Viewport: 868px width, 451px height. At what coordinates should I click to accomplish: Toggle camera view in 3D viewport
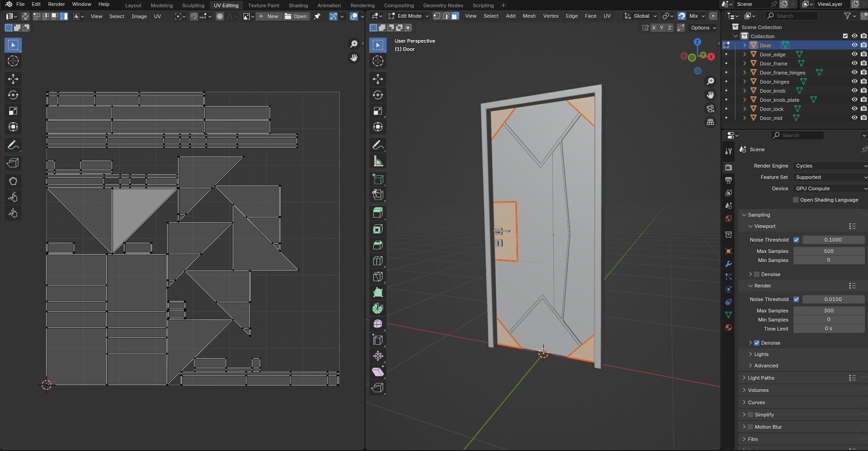tap(710, 109)
